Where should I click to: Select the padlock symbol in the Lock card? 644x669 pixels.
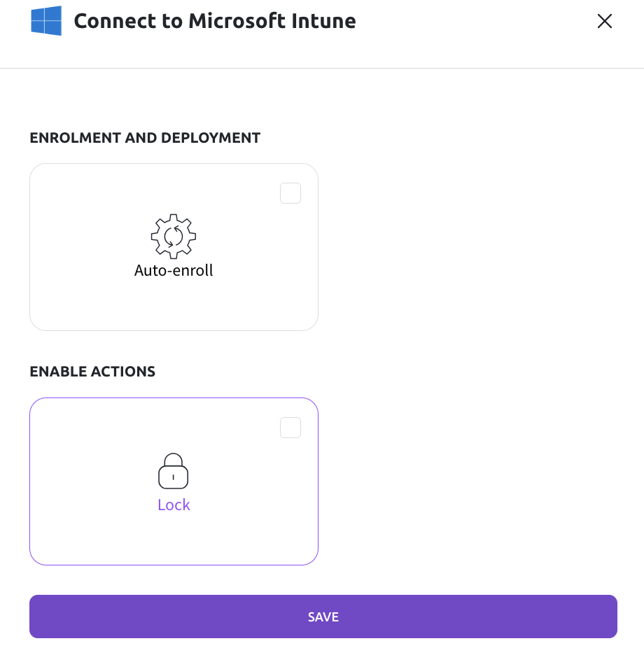click(x=174, y=470)
